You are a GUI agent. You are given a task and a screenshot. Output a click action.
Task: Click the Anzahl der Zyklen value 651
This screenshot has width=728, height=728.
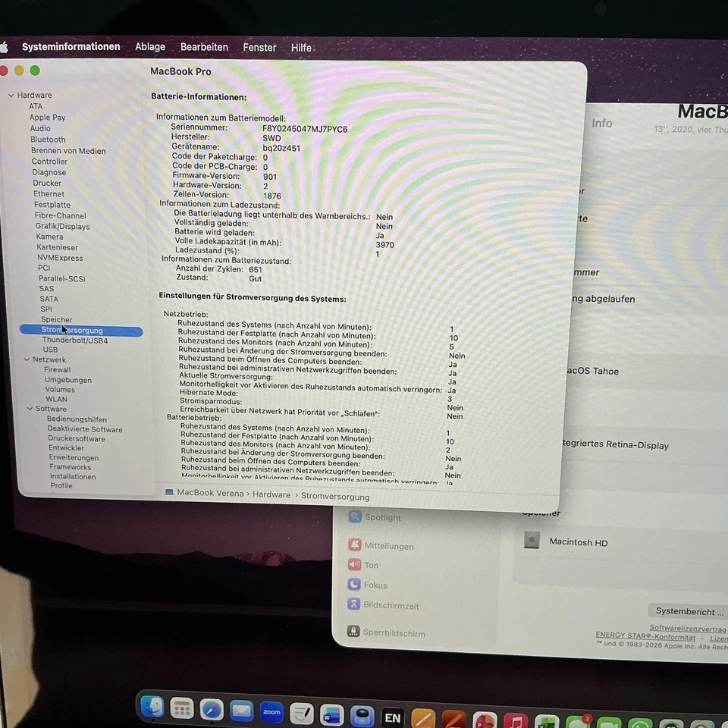click(256, 270)
